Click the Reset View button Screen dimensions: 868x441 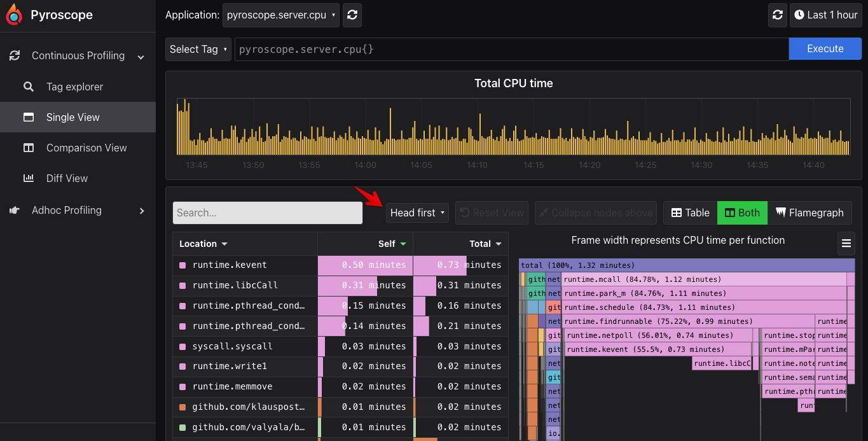[492, 213]
